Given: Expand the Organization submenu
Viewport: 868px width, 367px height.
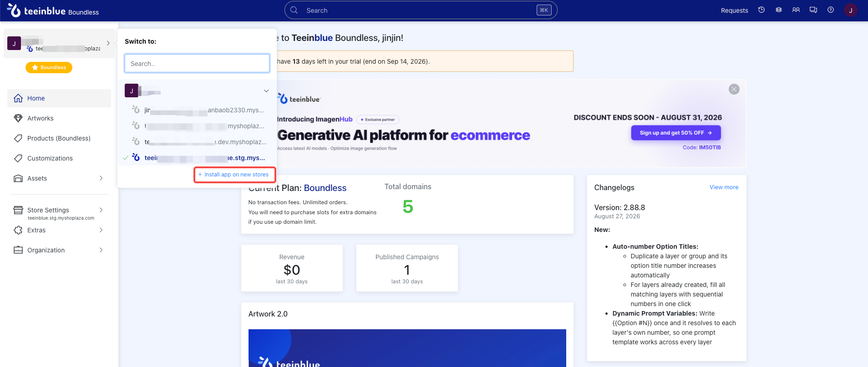Looking at the screenshot, I should [101, 250].
